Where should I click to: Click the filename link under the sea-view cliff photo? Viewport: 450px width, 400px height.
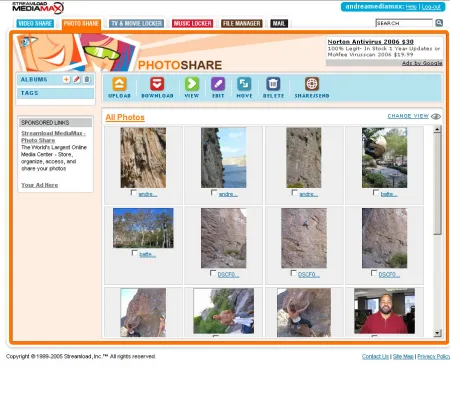228,194
